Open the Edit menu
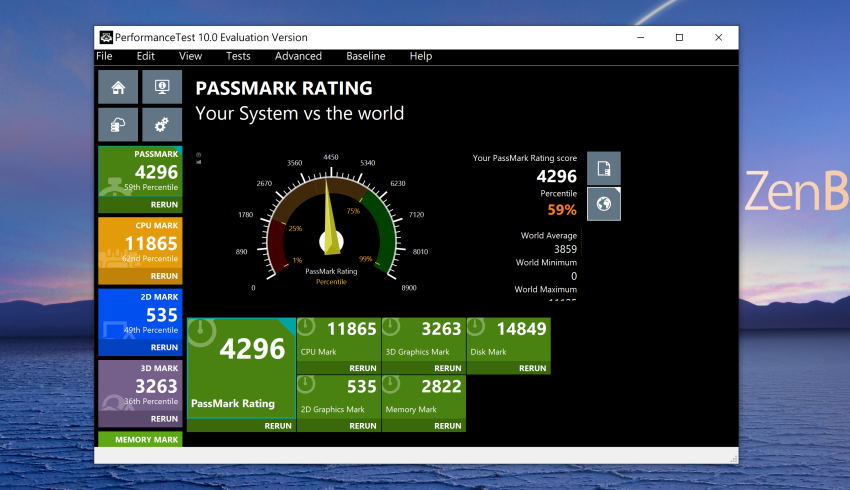Viewport: 850px width, 490px height. (145, 56)
